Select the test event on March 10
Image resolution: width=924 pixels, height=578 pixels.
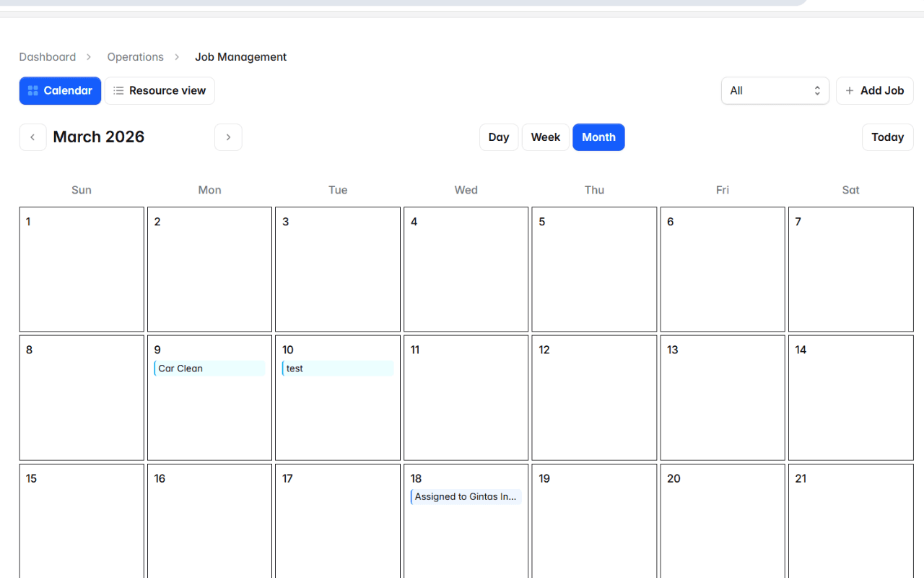pos(337,368)
